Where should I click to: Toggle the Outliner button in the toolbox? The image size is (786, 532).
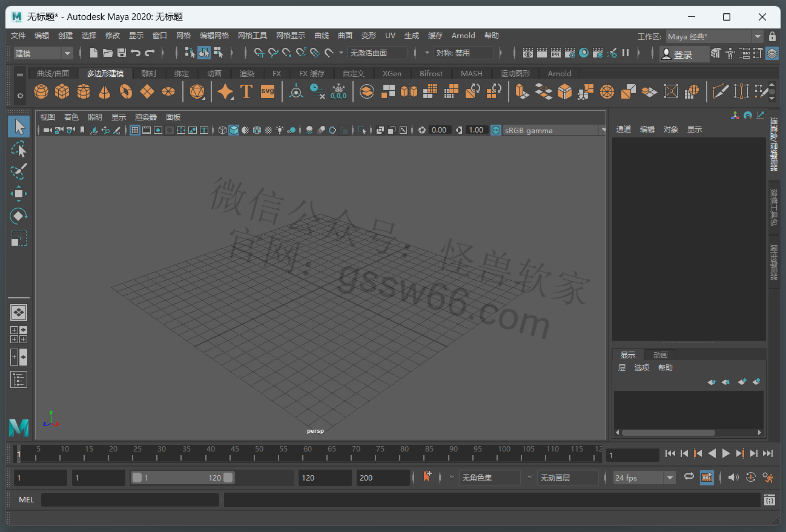(19, 380)
